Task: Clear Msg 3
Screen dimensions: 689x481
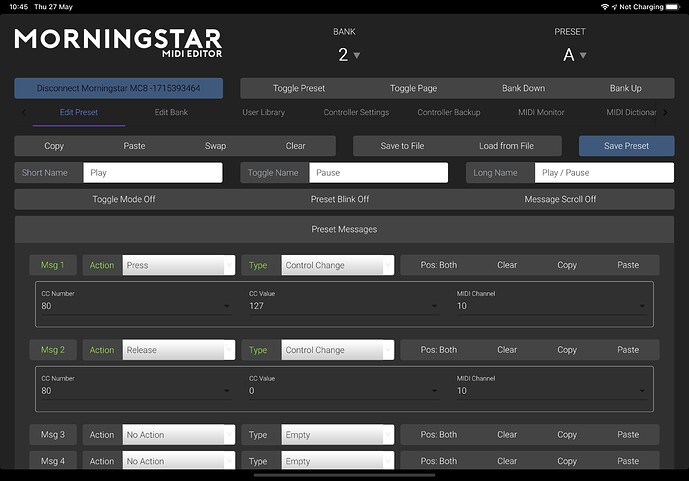Action: click(x=507, y=435)
